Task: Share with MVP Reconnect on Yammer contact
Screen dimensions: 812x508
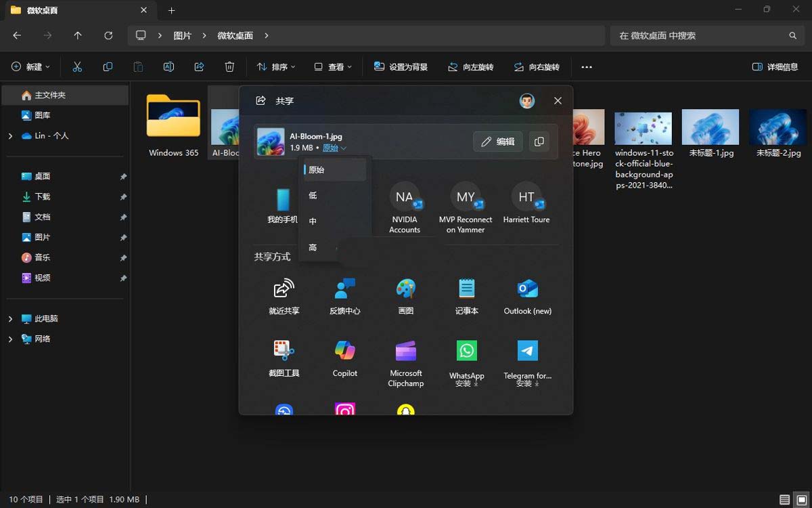Action: (466, 208)
